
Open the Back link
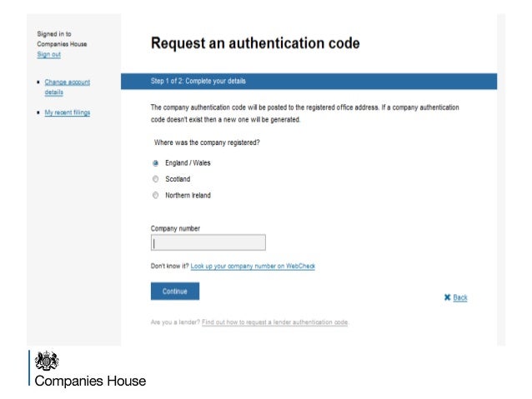460,297
